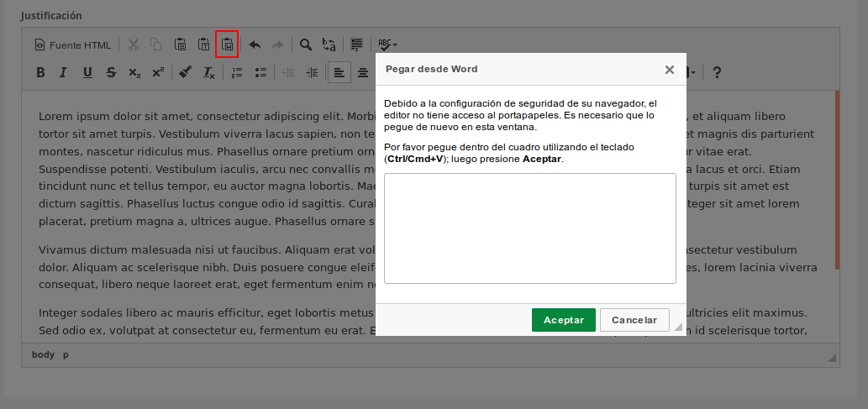
Task: Click the Remove Format icon
Action: (209, 73)
